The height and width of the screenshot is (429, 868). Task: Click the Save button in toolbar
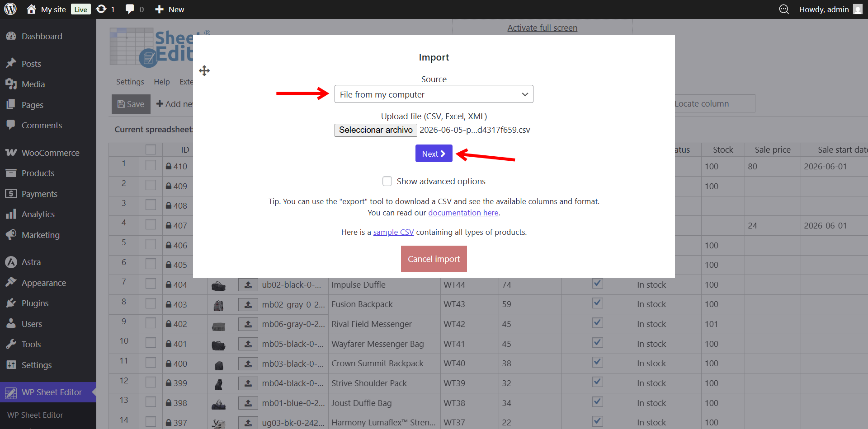[x=131, y=104]
